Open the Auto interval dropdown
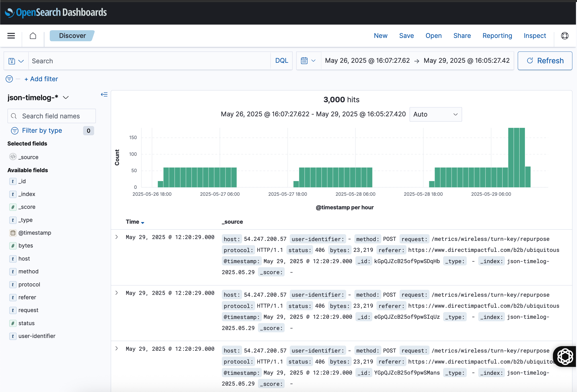 [x=435, y=114]
